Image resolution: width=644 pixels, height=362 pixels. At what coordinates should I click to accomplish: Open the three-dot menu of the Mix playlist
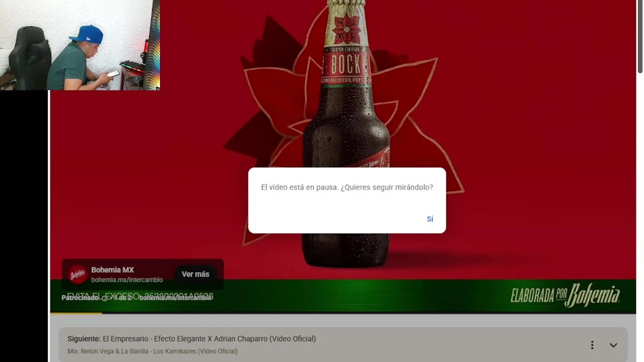click(592, 345)
